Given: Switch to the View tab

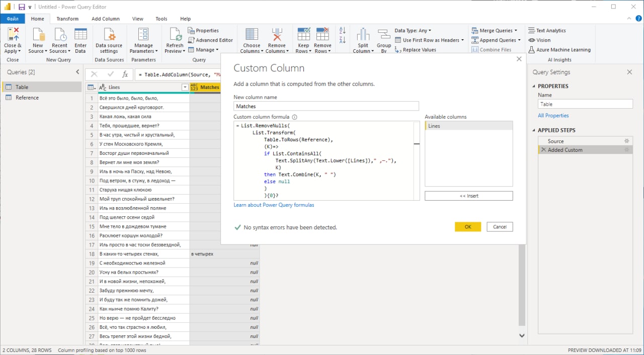Looking at the screenshot, I should tap(137, 19).
